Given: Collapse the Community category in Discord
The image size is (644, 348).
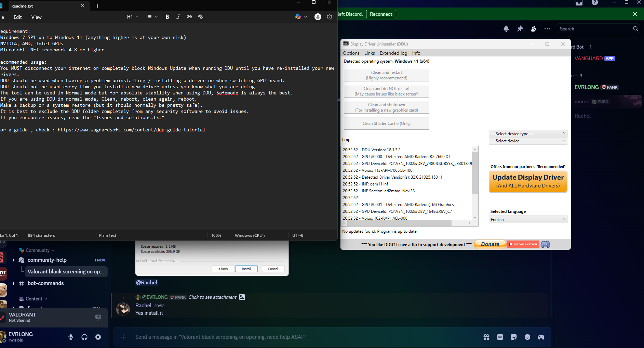Looking at the screenshot, I should coord(37,250).
